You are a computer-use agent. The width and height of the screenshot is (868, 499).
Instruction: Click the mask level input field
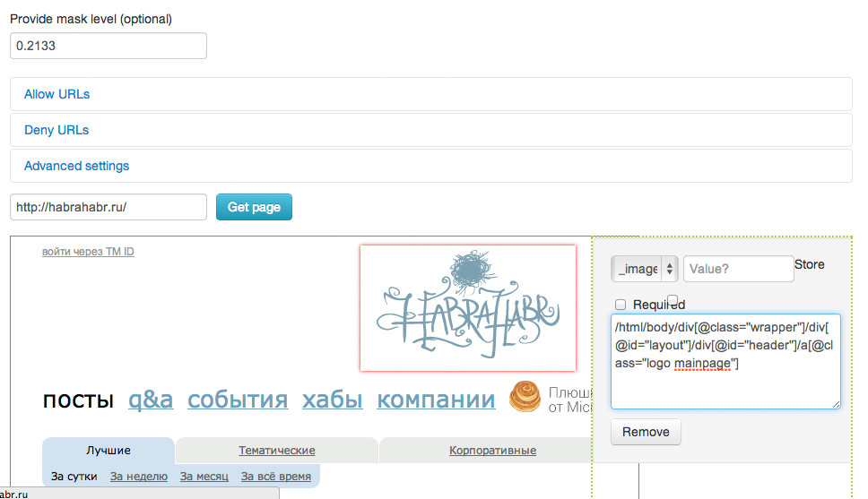point(108,46)
